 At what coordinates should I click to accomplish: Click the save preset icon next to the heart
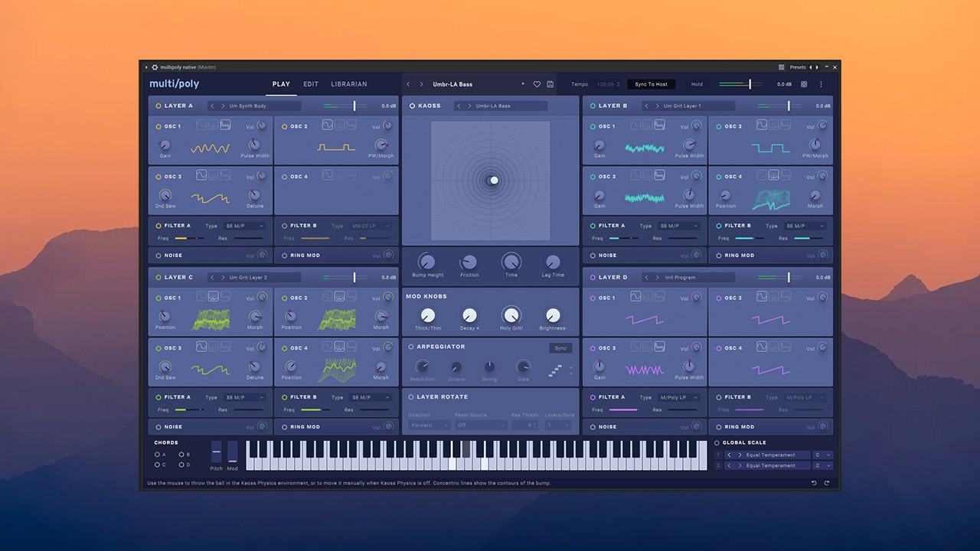click(550, 84)
